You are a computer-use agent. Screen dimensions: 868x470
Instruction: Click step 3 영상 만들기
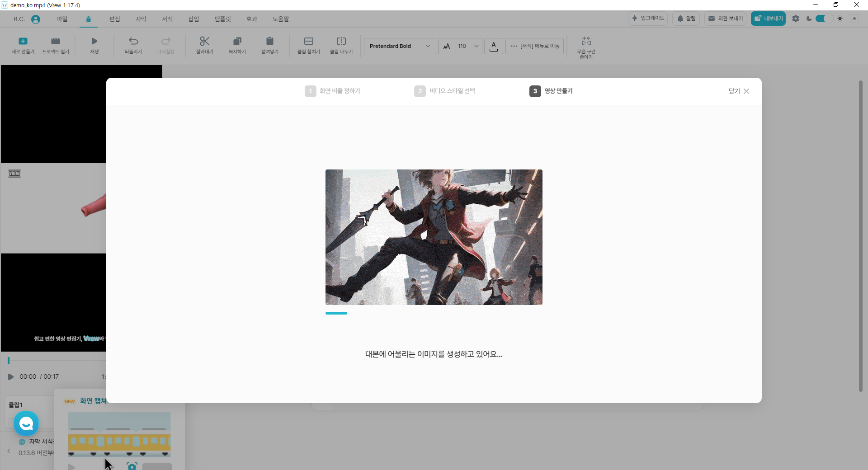coord(551,91)
